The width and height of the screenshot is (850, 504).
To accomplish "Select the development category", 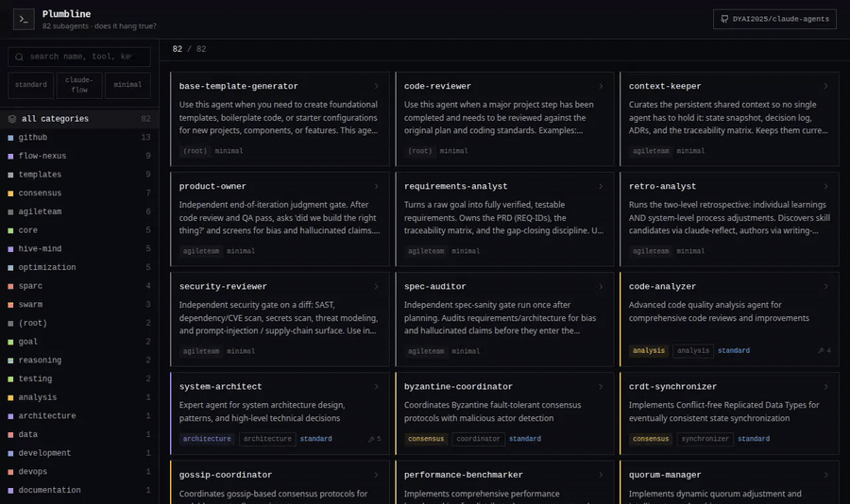I will click(79, 453).
